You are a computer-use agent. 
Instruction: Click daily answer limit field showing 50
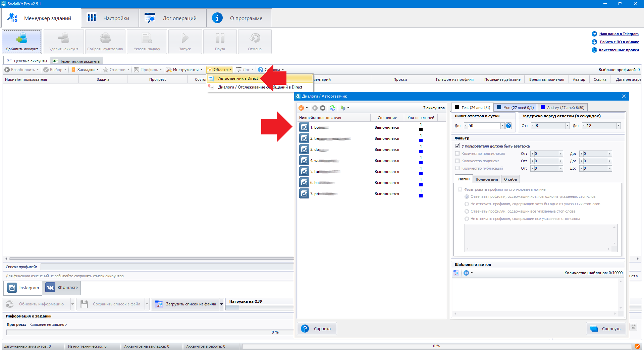pos(484,126)
